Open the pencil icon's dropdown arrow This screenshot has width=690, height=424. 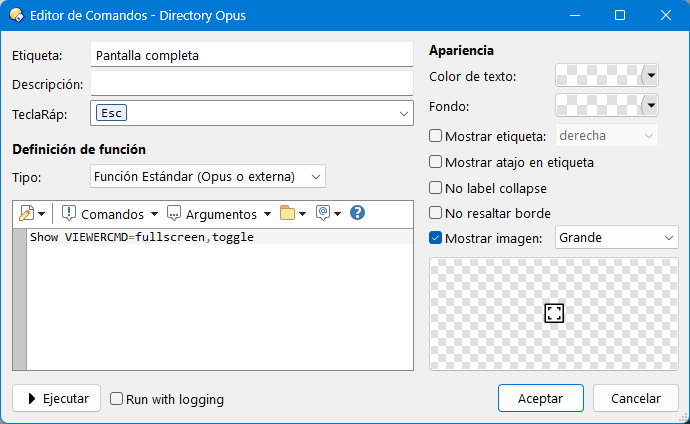click(41, 214)
